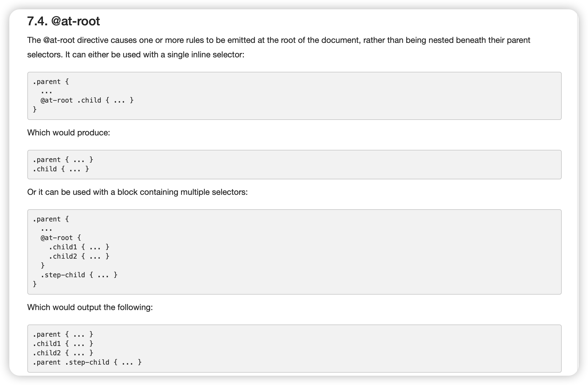The height and width of the screenshot is (385, 588).
Task: Click the '.step-child { ... }' nested line
Action: (x=79, y=275)
